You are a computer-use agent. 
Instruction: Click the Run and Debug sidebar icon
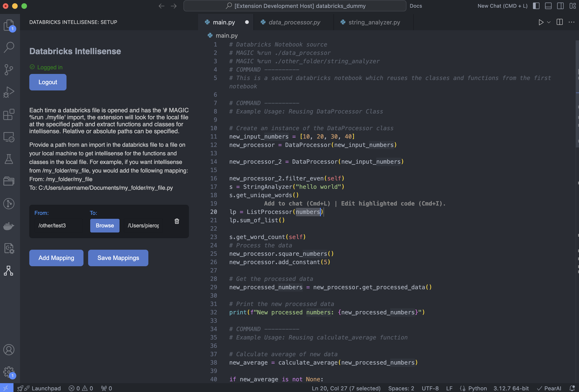coord(10,92)
